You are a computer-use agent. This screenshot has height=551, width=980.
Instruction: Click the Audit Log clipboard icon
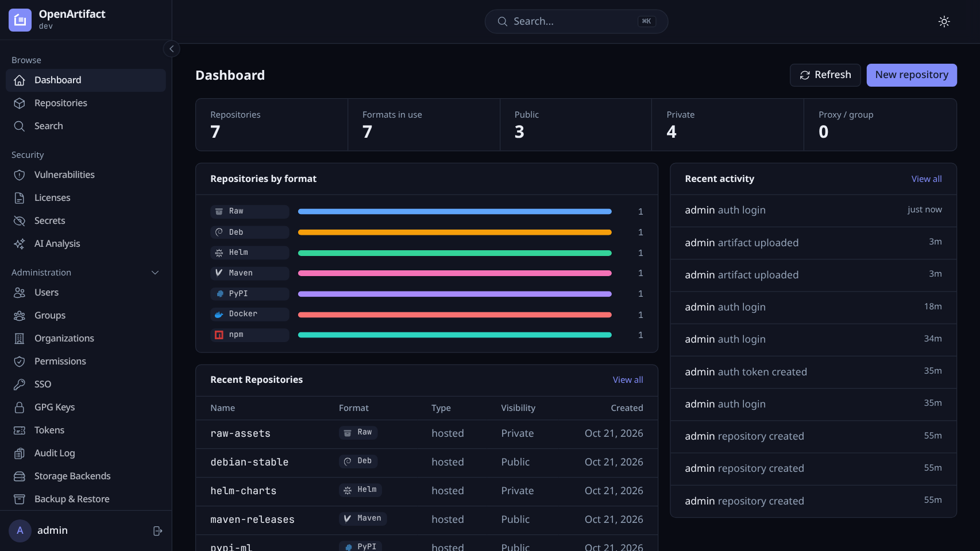20,453
